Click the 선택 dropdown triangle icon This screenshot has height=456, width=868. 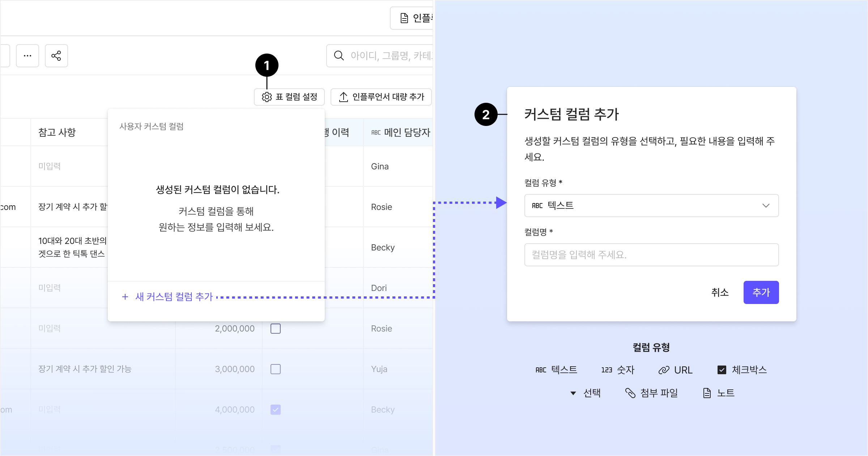573,393
